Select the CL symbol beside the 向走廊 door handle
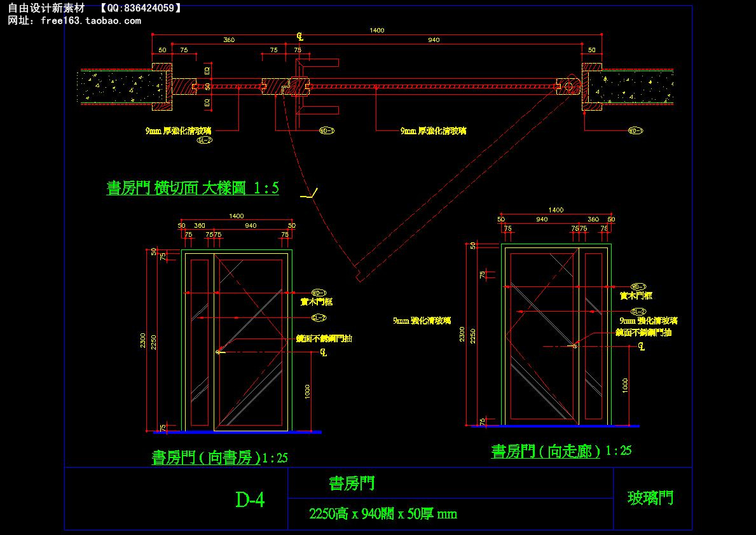This screenshot has height=535, width=756. tap(642, 346)
